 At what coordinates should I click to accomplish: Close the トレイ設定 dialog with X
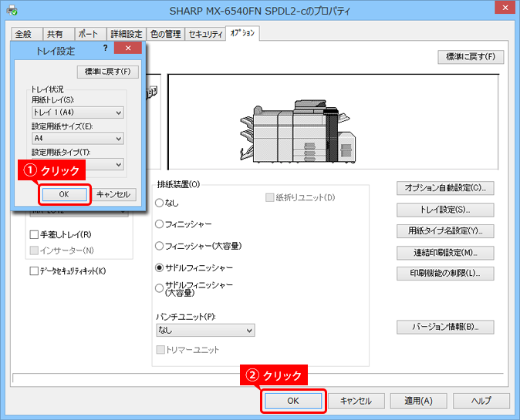[x=127, y=49]
